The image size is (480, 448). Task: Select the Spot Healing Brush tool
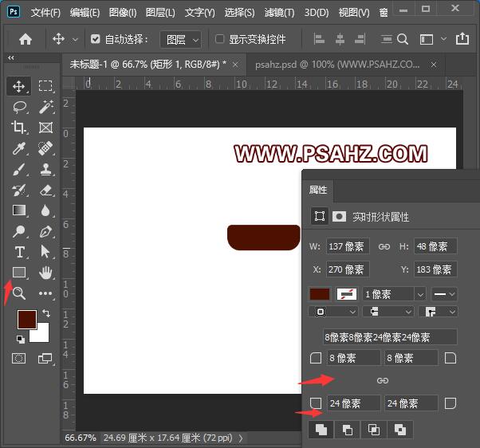(45, 148)
